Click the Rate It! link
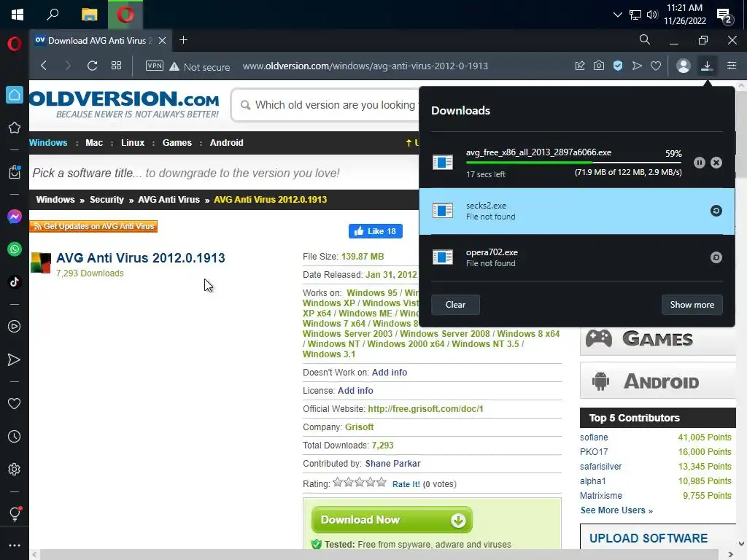 406,484
